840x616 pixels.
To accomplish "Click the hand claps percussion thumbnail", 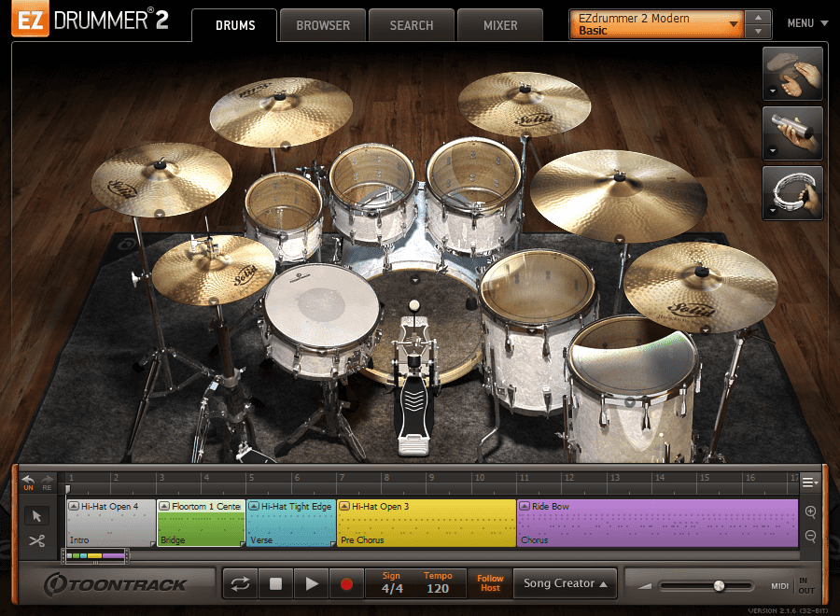I will coord(792,74).
